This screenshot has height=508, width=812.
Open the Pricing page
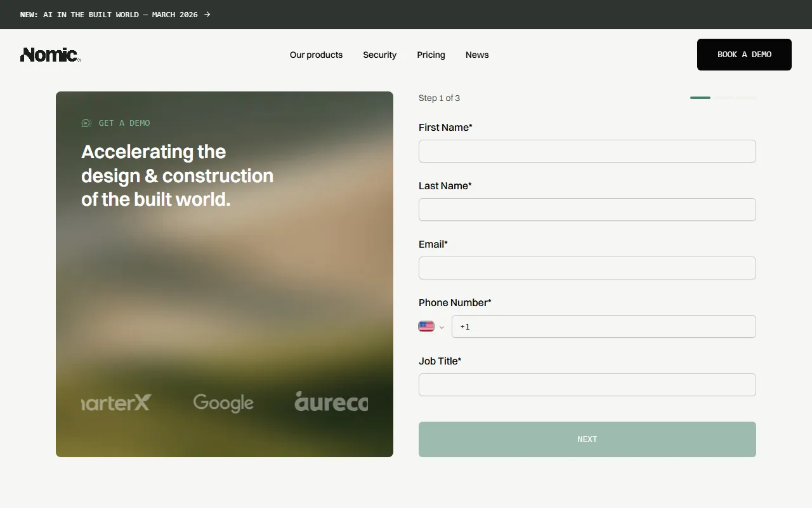(431, 55)
